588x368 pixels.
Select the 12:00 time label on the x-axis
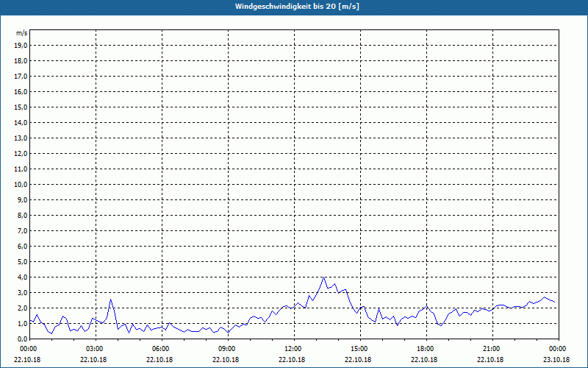(292, 348)
